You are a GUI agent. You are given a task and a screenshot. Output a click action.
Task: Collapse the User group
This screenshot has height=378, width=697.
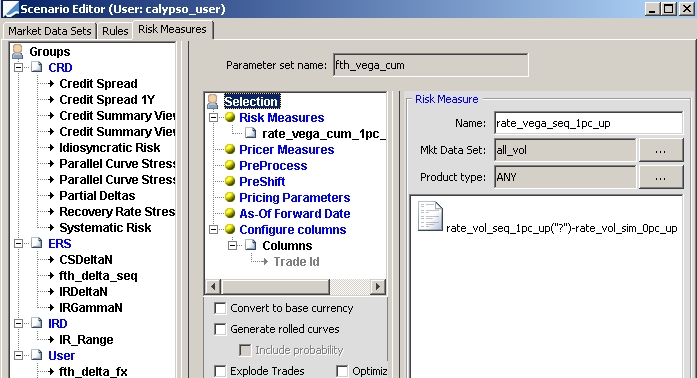coord(18,356)
